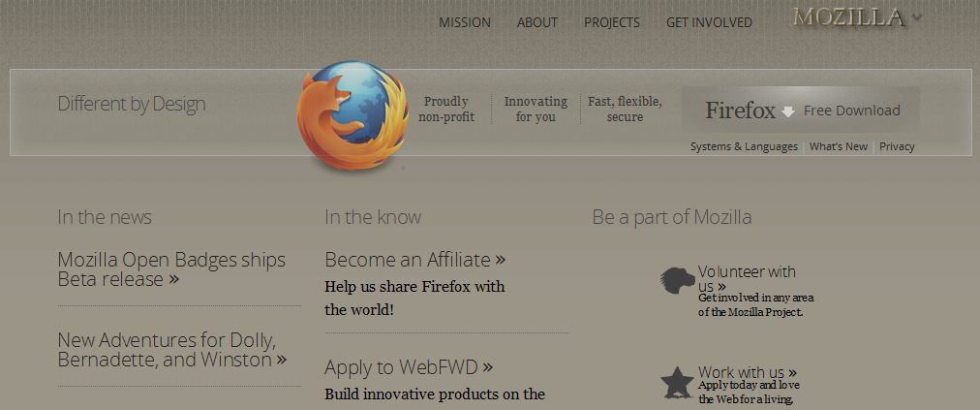Screen dimensions: 980x410
Task: Open 'New Adventures for Dolly, Bernadette, and Winston'
Action: pyautogui.click(x=171, y=349)
